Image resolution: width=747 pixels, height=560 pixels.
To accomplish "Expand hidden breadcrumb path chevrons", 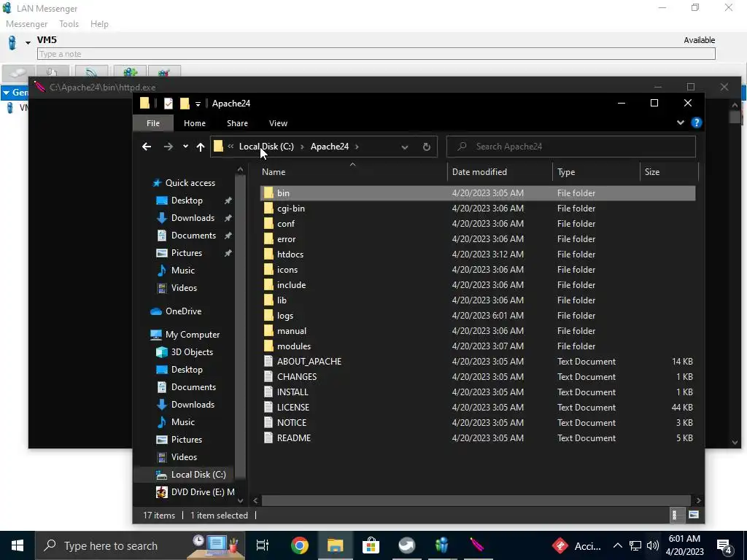I will point(231,147).
